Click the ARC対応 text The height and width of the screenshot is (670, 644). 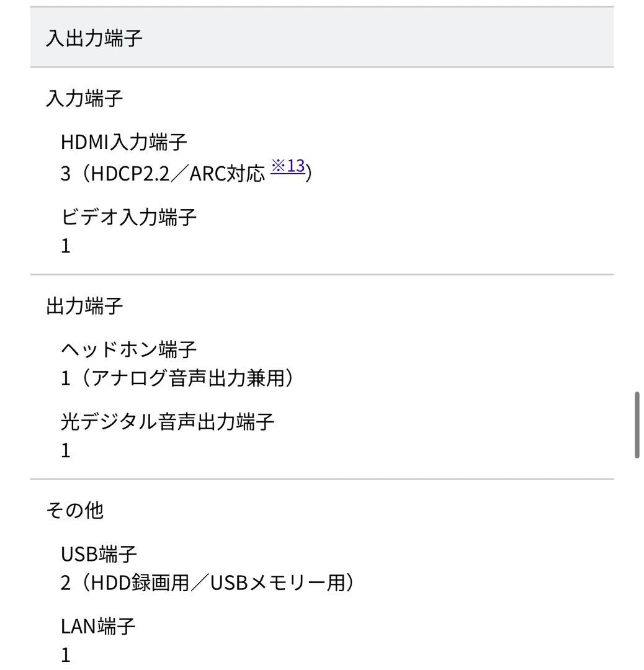(228, 173)
